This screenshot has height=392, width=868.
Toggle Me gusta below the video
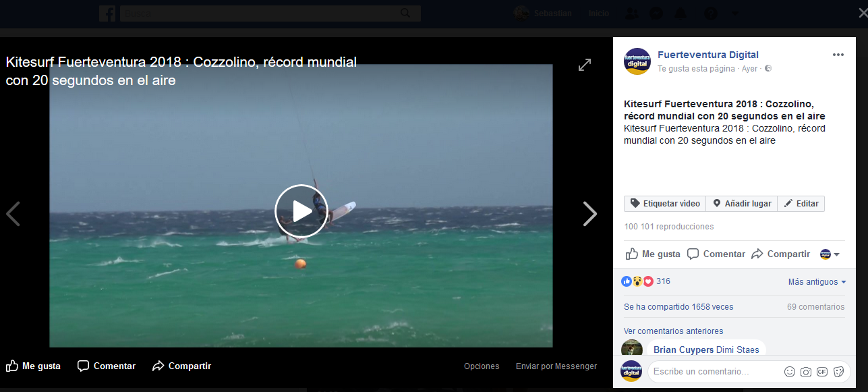[x=34, y=366]
